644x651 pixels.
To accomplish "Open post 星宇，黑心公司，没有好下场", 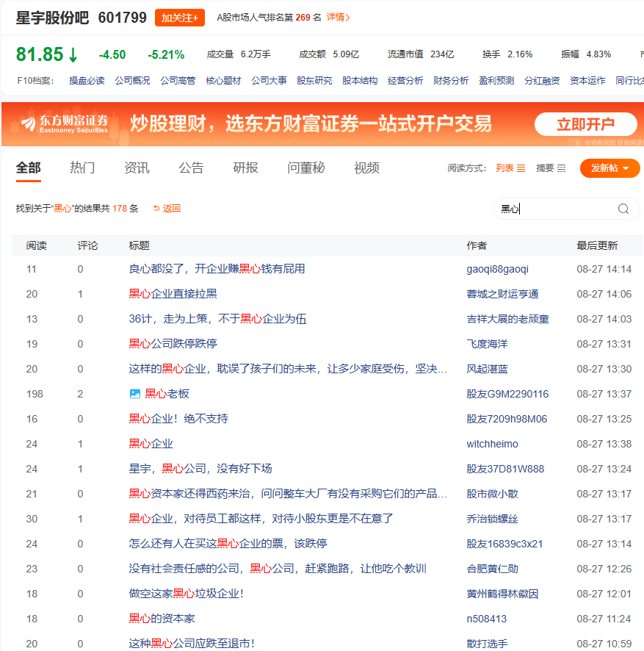I will point(200,469).
